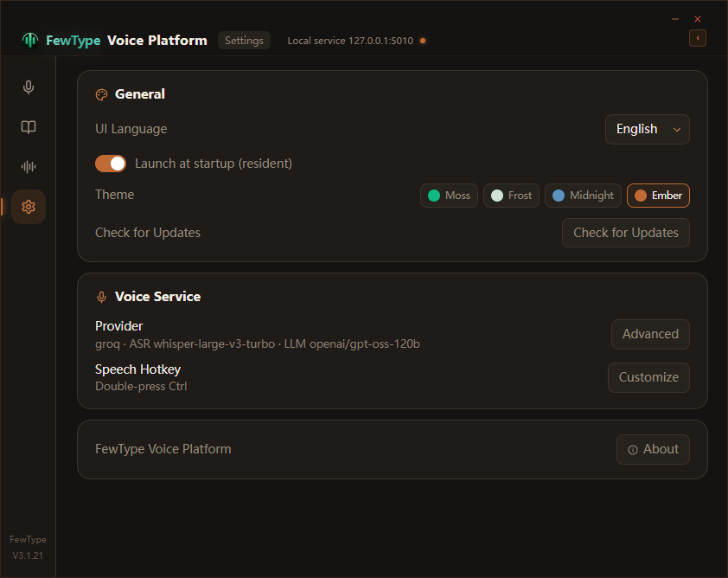Click the FewType Voice Platform footer label
The width and height of the screenshot is (728, 578).
click(163, 449)
